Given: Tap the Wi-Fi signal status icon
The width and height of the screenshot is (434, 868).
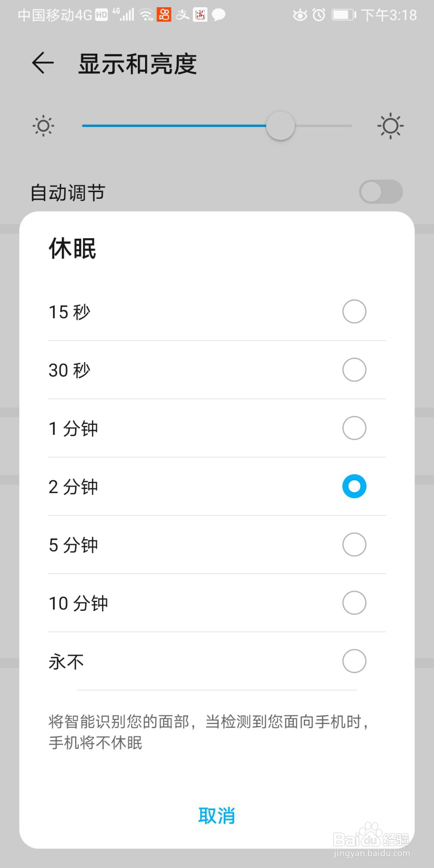Looking at the screenshot, I should (146, 15).
